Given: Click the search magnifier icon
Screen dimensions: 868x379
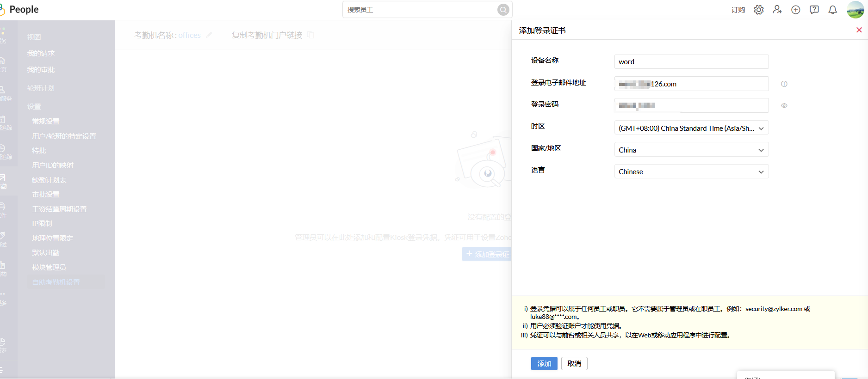Looking at the screenshot, I should point(503,10).
